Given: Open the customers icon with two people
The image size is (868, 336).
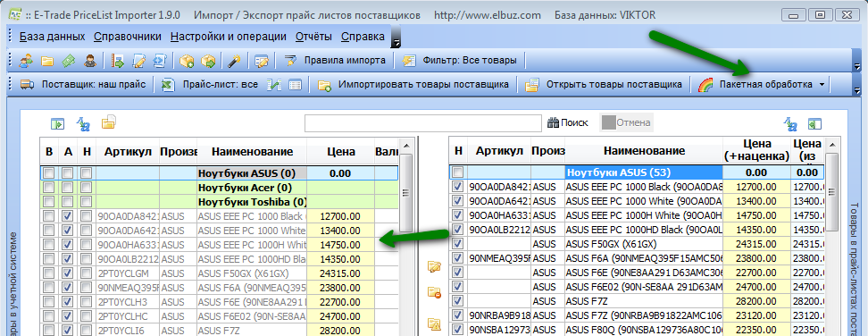Looking at the screenshot, I should coord(26,61).
